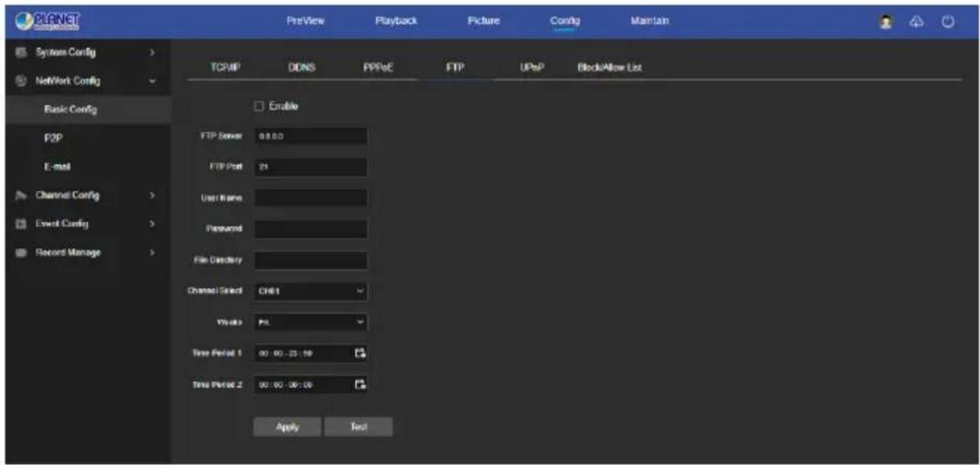Focus the File Directory field
Screen dimensions: 980x465
click(310, 260)
